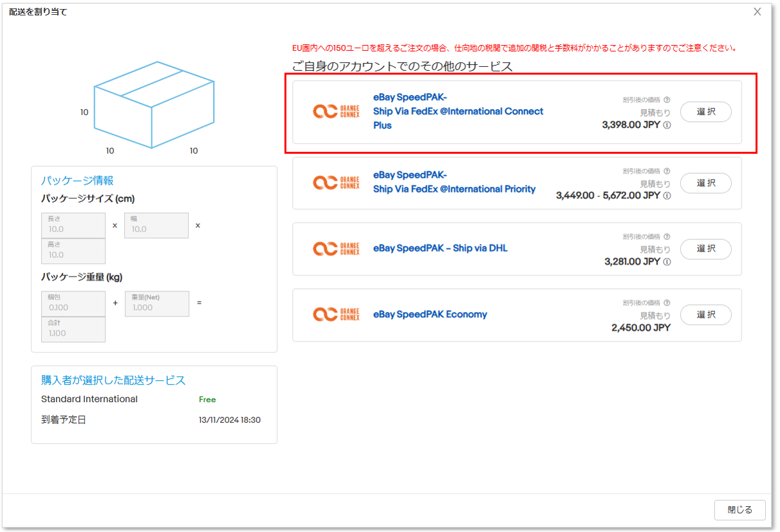Show discount price help on Connect Plus row
This screenshot has height=532, width=780.
click(667, 100)
